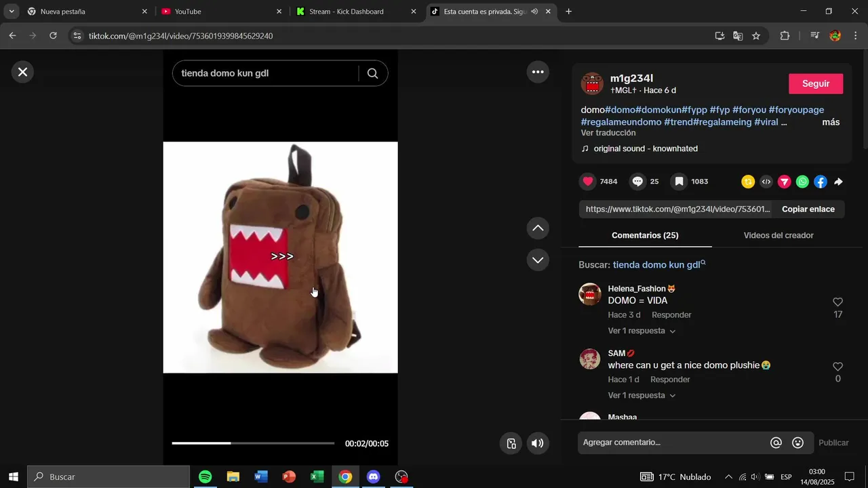Screen dimensions: 868x488
Task: Show hidden tray icons chevron
Action: (728, 477)
